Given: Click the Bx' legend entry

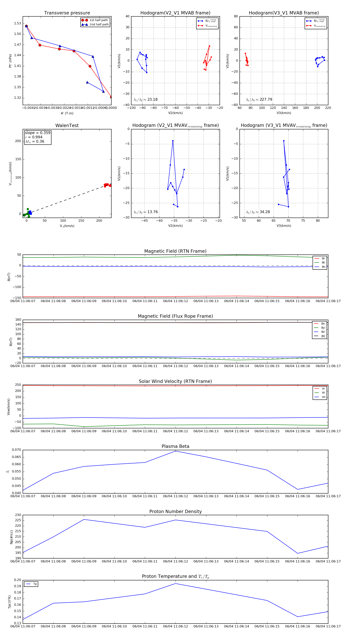Looking at the screenshot, I should tap(320, 324).
